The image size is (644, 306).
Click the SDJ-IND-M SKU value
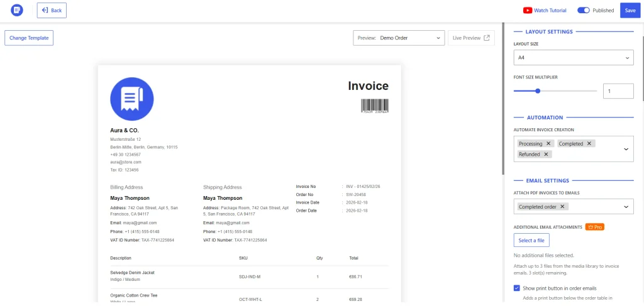(x=250, y=276)
